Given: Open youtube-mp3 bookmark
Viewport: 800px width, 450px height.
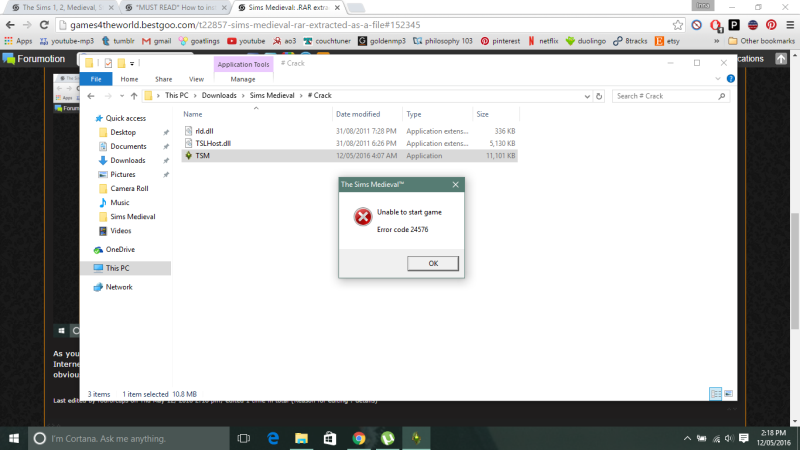Looking at the screenshot, I should point(67,41).
